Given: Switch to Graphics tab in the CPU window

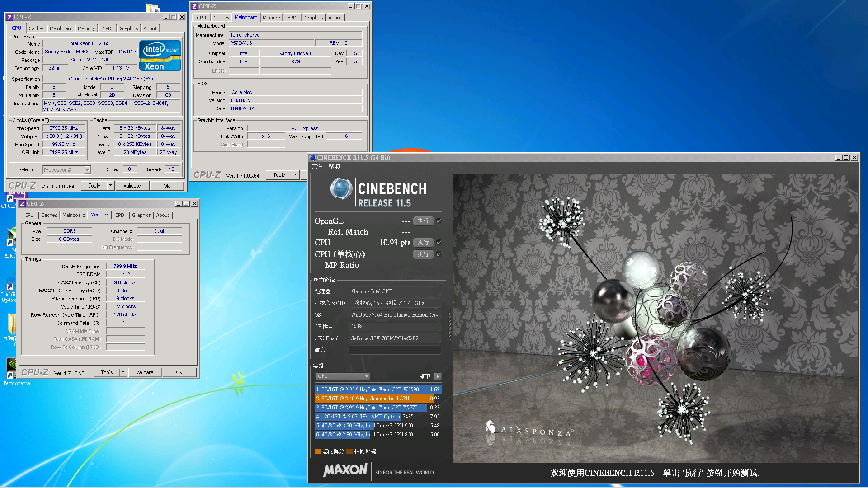Looking at the screenshot, I should [x=129, y=28].
